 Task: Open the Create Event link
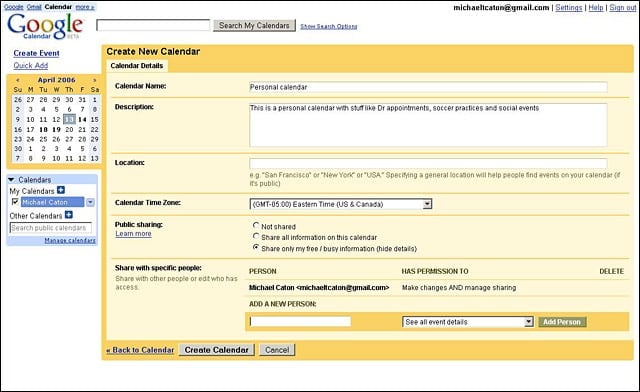pyautogui.click(x=36, y=53)
